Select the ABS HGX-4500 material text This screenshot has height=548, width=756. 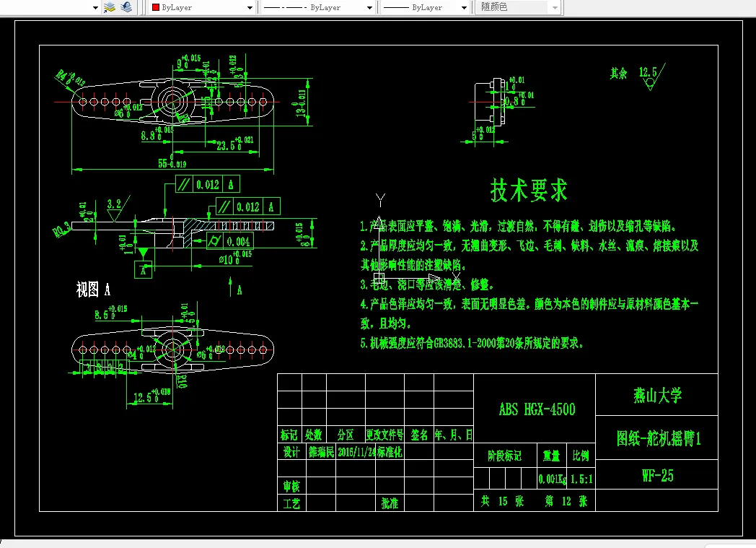click(537, 409)
